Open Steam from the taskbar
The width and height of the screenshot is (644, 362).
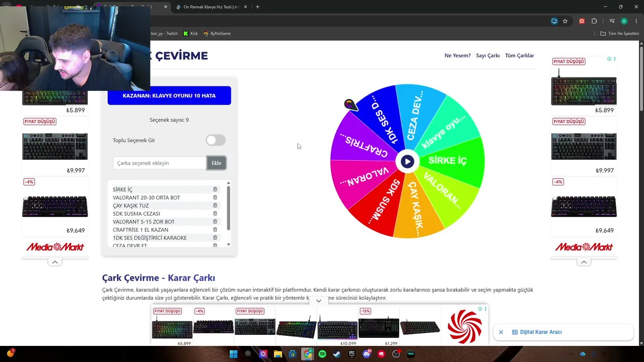[337, 354]
